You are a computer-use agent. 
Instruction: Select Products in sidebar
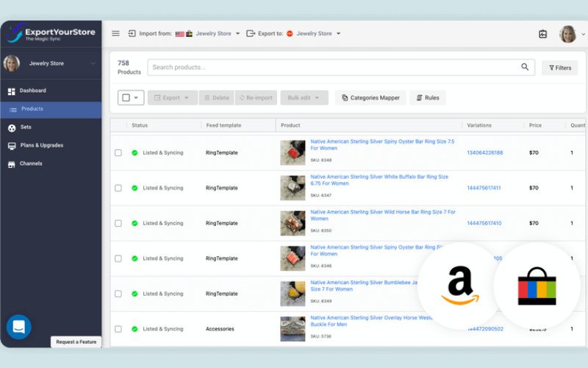click(x=51, y=110)
